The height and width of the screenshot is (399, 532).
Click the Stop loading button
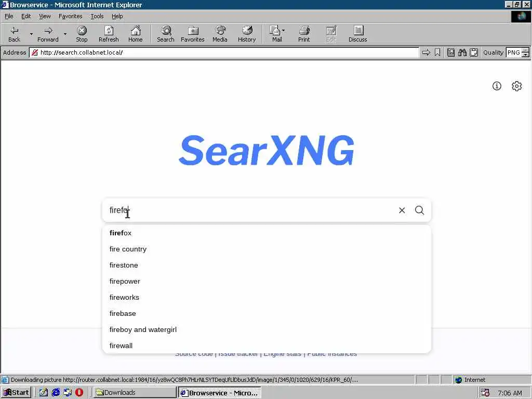82,34
